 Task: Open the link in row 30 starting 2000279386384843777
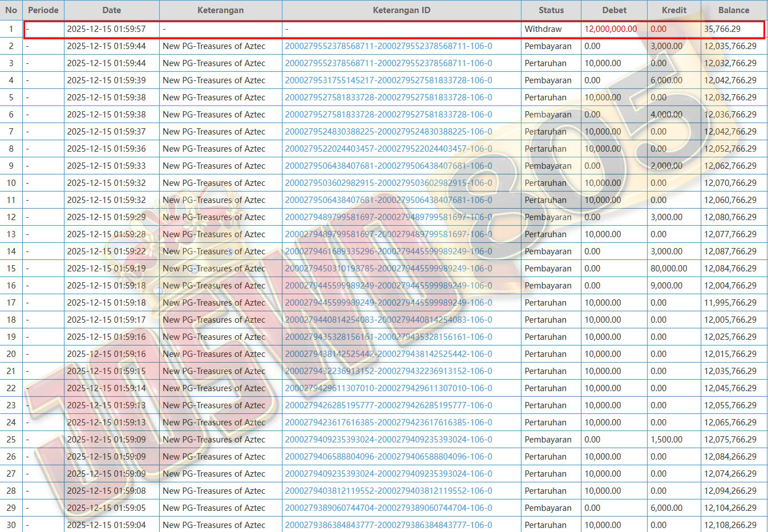pyautogui.click(x=388, y=525)
